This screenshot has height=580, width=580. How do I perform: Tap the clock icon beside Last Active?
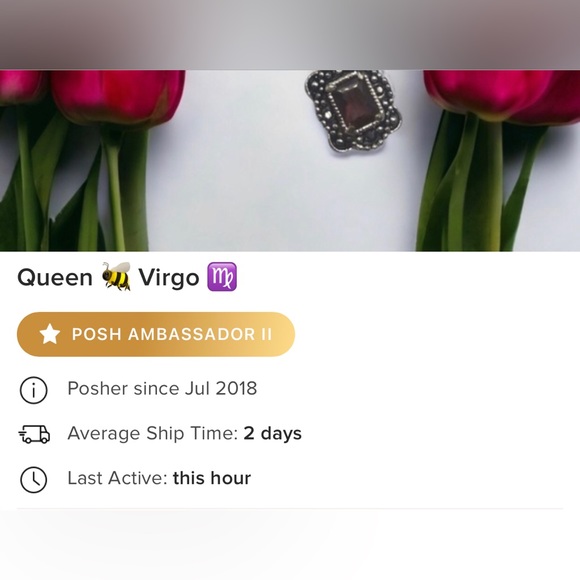[x=33, y=479]
